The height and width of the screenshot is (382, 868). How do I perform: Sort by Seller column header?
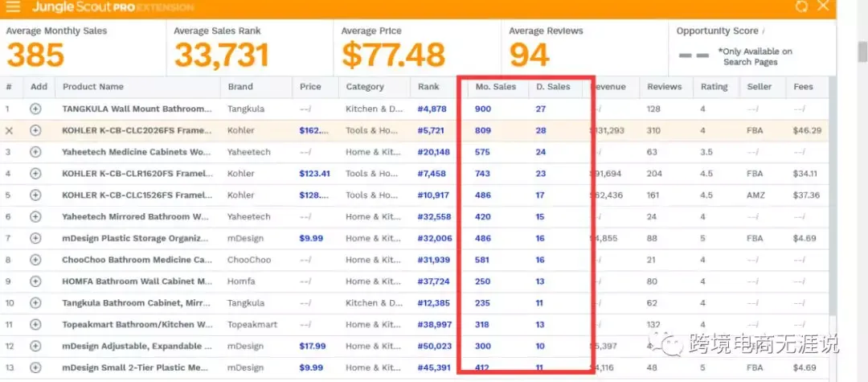click(x=759, y=87)
